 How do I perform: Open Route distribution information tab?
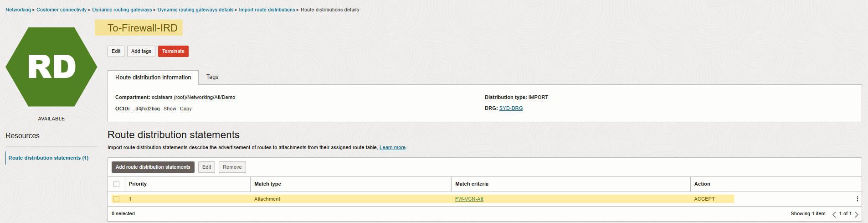tap(153, 78)
